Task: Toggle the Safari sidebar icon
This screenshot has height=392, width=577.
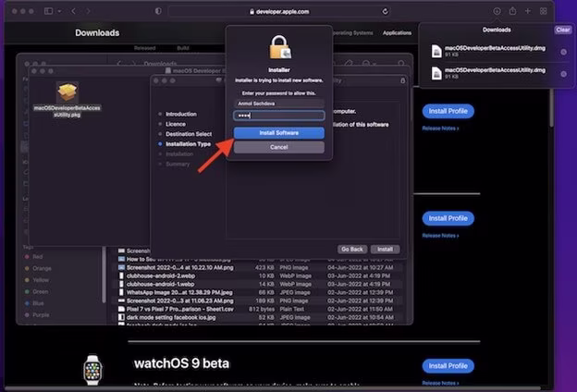Action: (x=49, y=11)
